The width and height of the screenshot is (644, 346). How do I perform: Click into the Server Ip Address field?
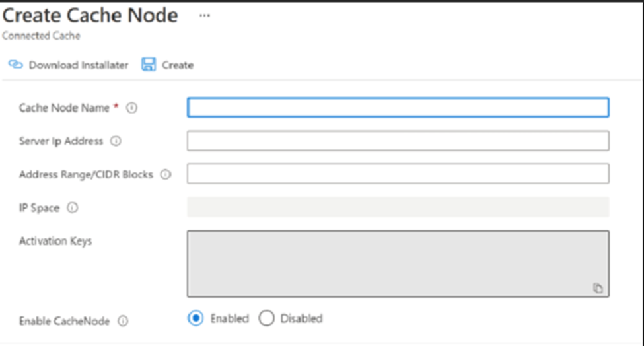point(398,141)
